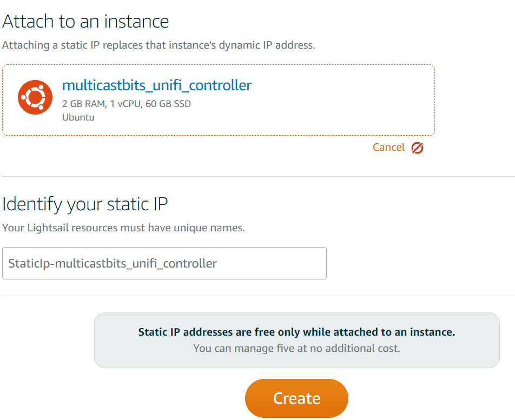Click the bold 'Static IP addresses are free' notice
This screenshot has height=420, width=515.
pos(296,332)
